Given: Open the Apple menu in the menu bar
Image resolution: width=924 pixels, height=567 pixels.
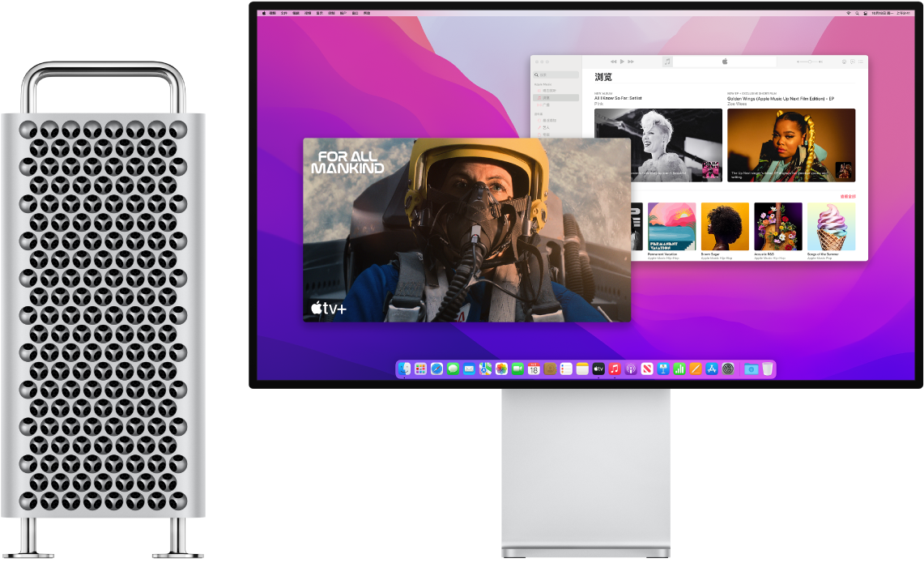Looking at the screenshot, I should 263,13.
